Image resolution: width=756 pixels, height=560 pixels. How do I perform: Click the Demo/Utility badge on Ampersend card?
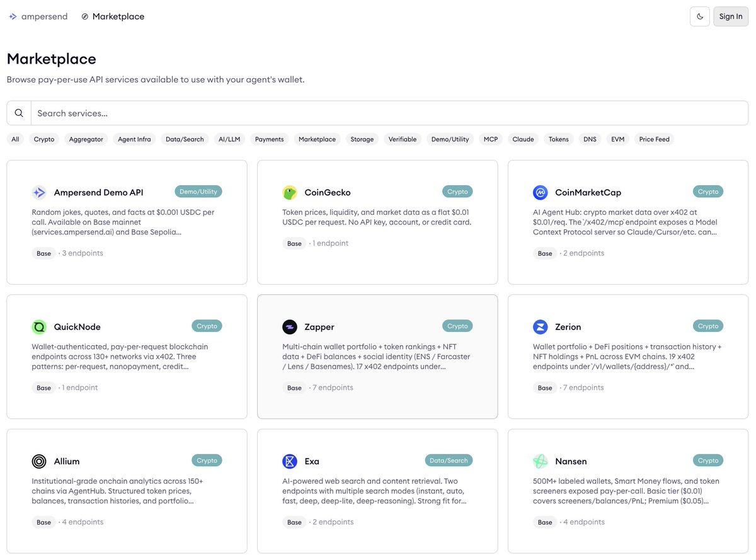[x=198, y=191]
